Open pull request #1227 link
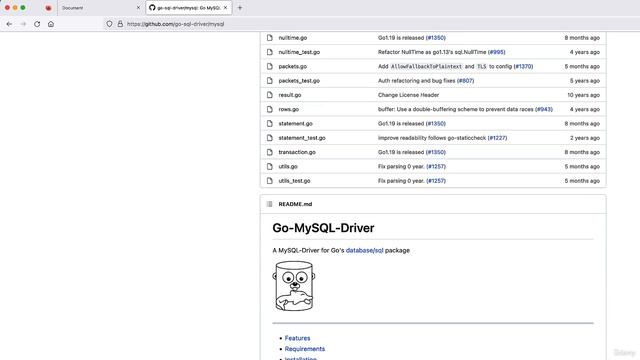The image size is (640, 360). click(x=497, y=138)
